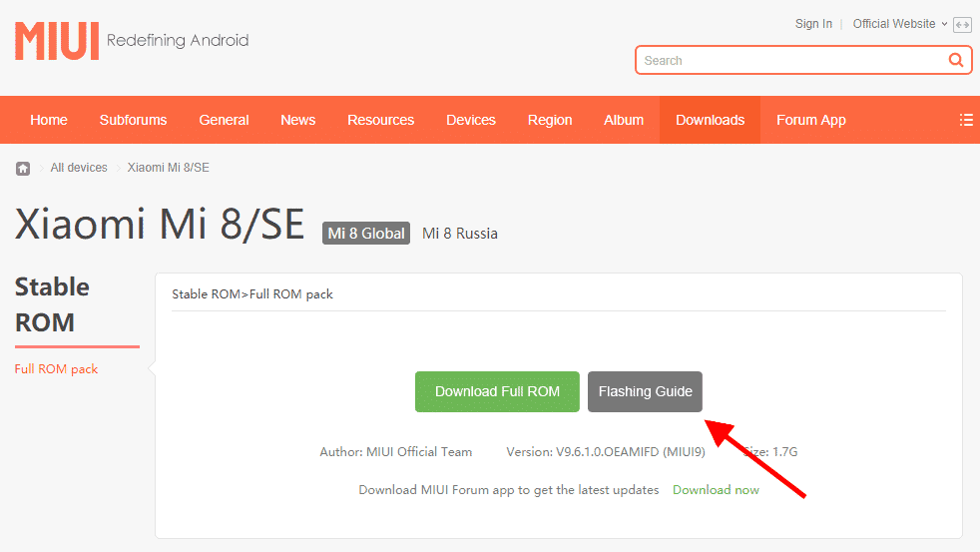Expand the Official Website dropdown
The image size is (980, 552).
tap(899, 24)
